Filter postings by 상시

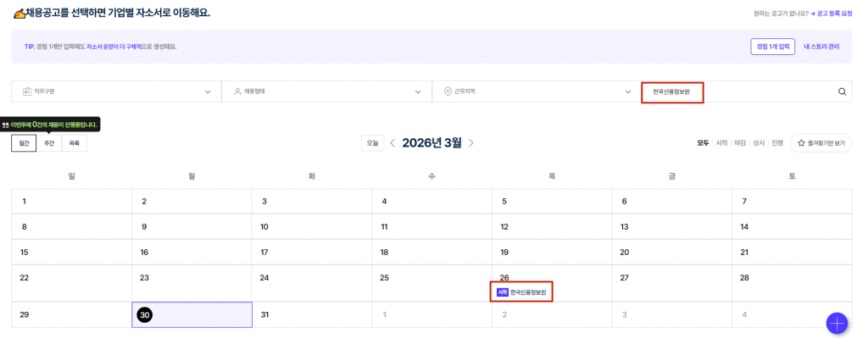tap(759, 143)
